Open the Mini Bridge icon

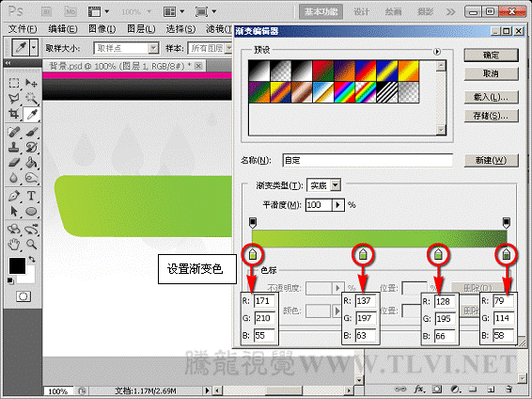(x=70, y=11)
